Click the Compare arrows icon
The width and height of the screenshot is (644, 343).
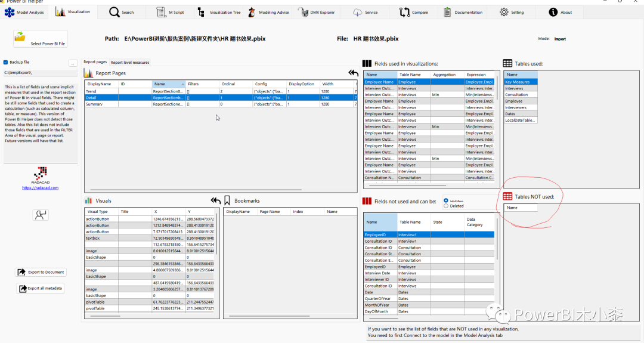pos(404,13)
